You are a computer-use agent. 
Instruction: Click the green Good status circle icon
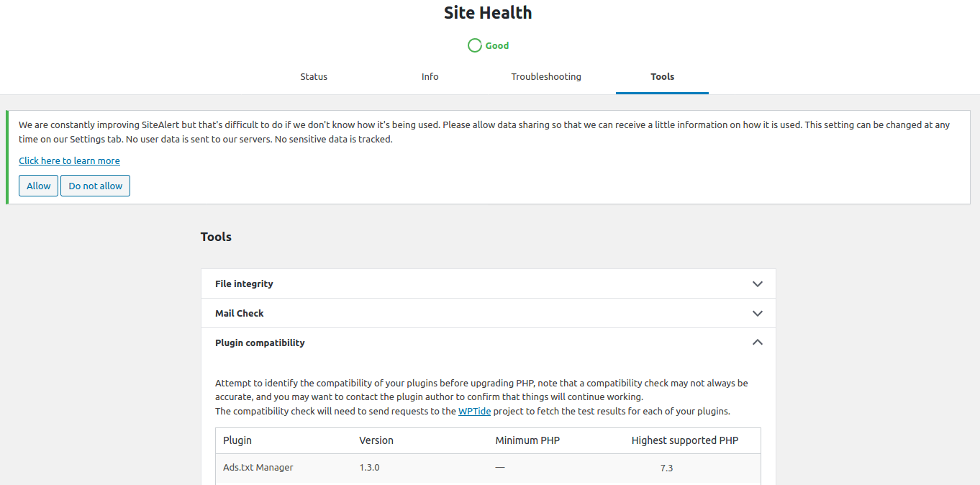[474, 45]
